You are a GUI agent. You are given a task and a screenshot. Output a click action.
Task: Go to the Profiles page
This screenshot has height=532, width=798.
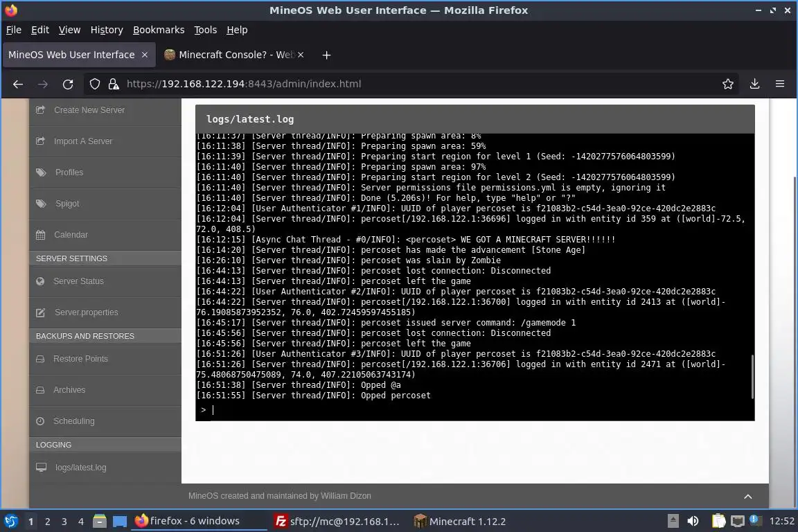pos(105,172)
